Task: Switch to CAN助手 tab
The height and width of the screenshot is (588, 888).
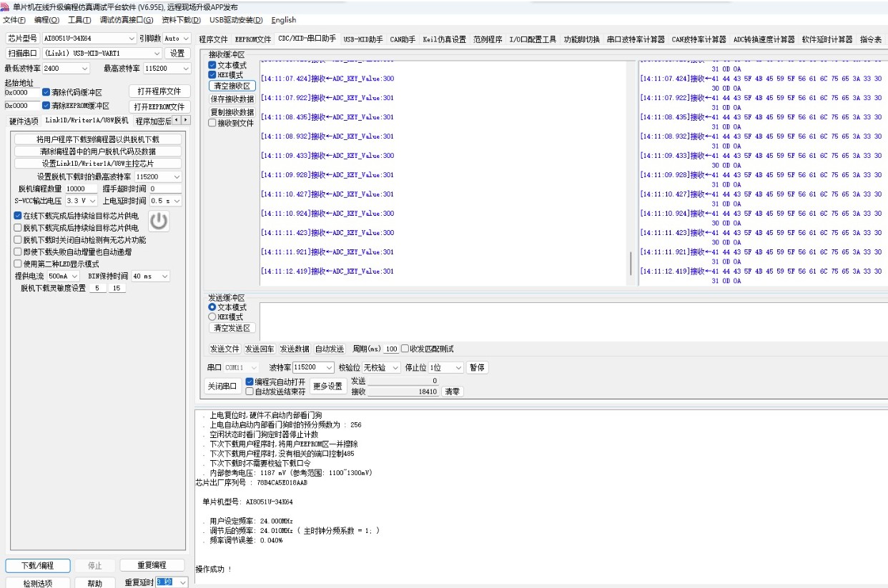Action: tap(403, 39)
